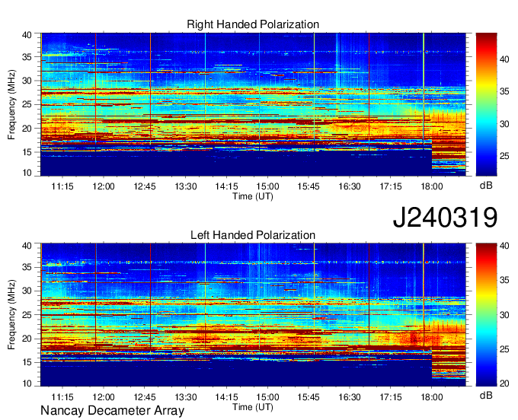
Task: Click the 15 MHz frequency tick of the Left Handed plot
Action: (27, 363)
